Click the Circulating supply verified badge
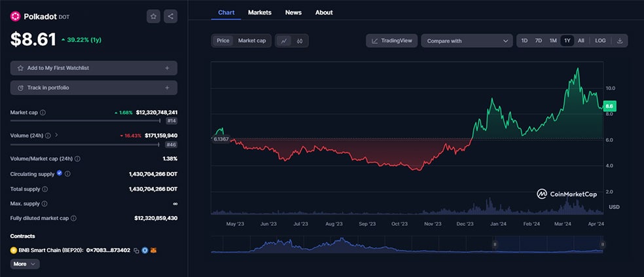The image size is (644, 277). pyautogui.click(x=59, y=174)
